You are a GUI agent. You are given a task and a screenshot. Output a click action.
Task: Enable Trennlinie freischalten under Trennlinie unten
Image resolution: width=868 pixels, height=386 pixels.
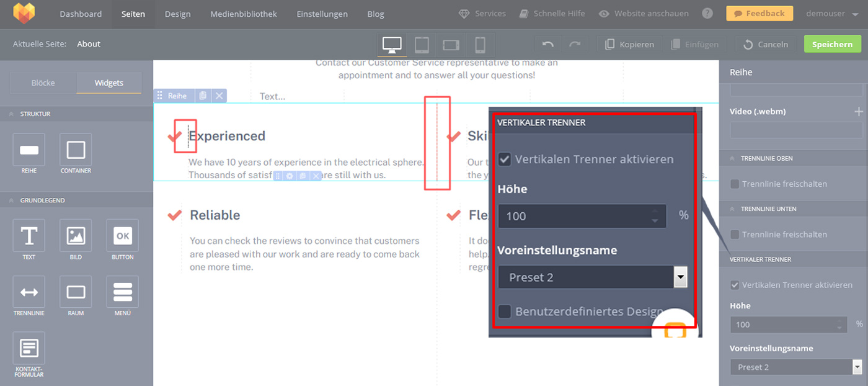(735, 235)
